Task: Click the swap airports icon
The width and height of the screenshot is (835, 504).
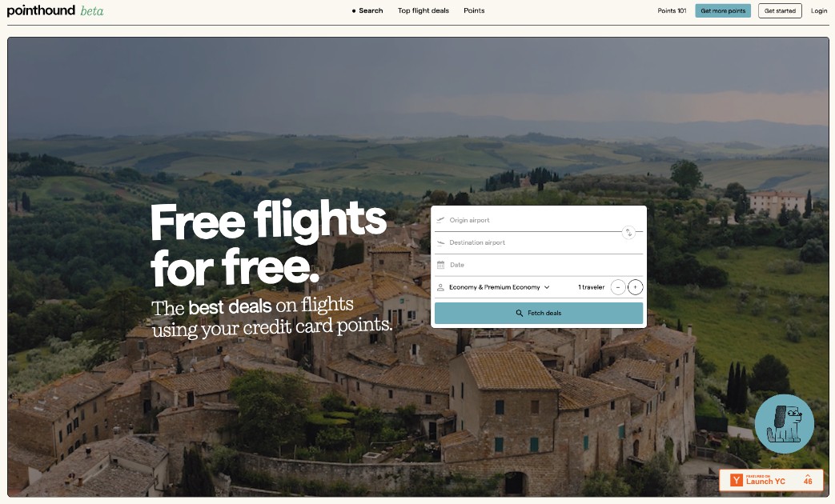Action: click(x=628, y=232)
